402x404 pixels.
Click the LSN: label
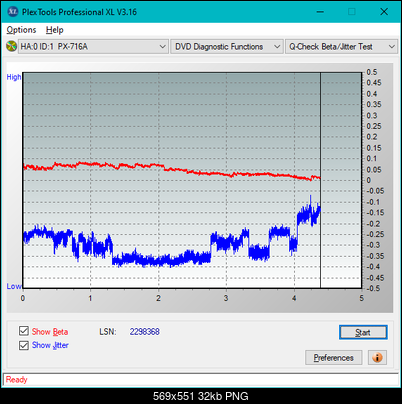[x=108, y=332]
